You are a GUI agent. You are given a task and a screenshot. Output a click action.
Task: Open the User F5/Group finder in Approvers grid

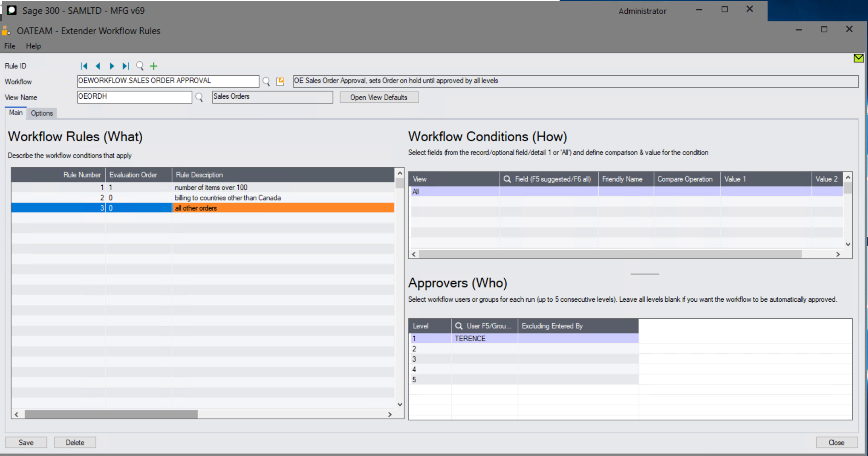click(x=458, y=325)
